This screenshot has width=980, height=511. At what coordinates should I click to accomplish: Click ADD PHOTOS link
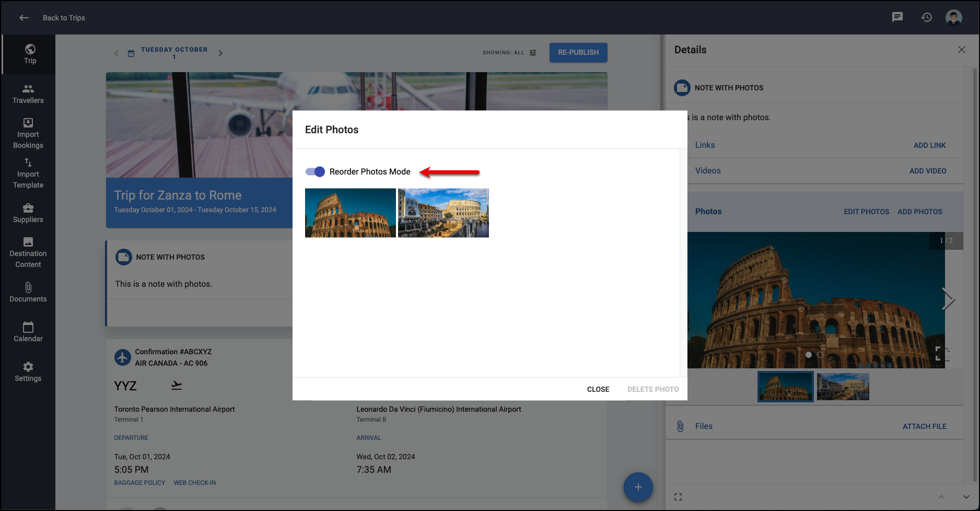coord(920,212)
